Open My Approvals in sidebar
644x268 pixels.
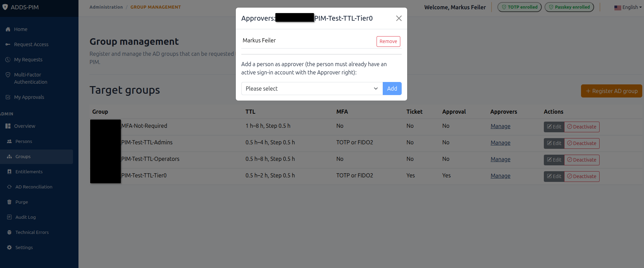click(x=29, y=97)
